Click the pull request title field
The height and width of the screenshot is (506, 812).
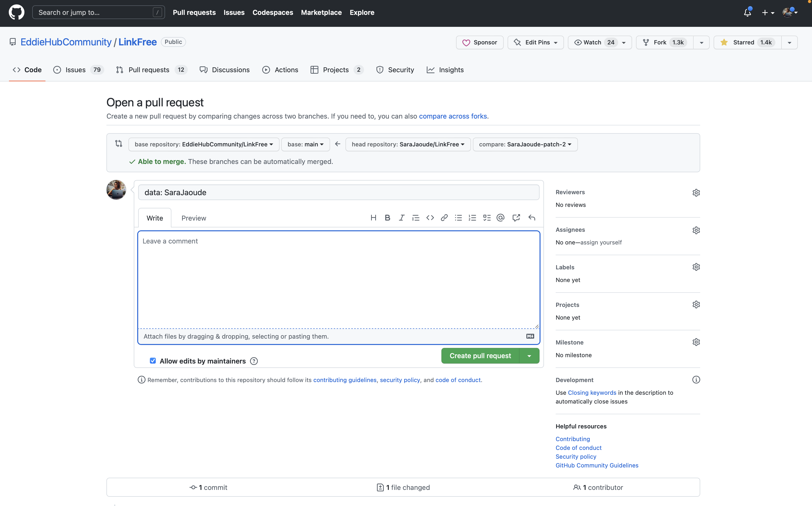339,192
